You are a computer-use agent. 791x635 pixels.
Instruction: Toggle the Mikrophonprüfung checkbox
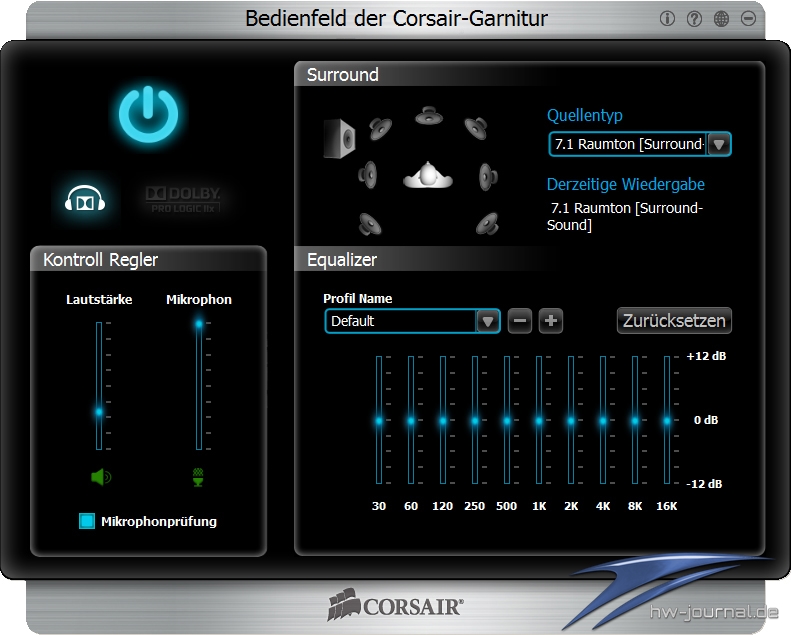click(87, 521)
